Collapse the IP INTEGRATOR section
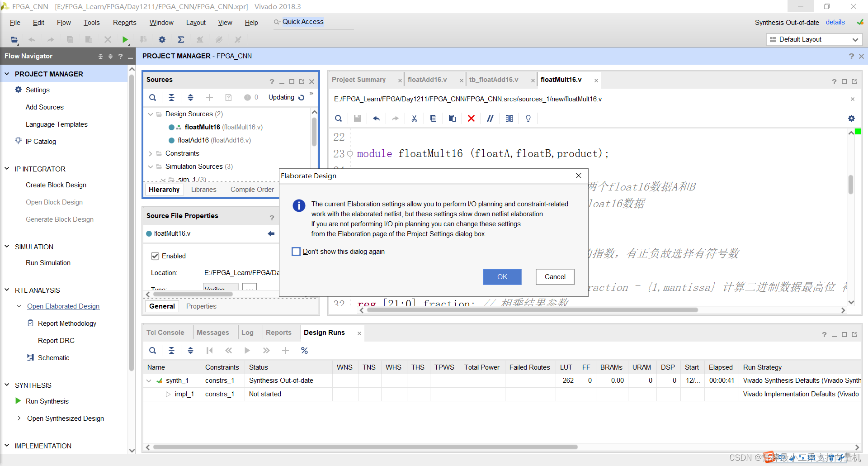Screen dimensions: 868x466 point(7,169)
